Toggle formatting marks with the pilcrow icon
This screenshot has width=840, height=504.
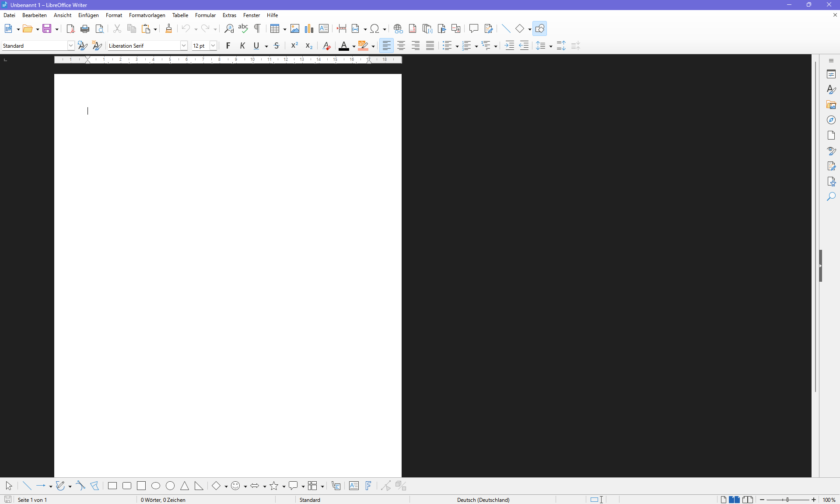[257, 29]
